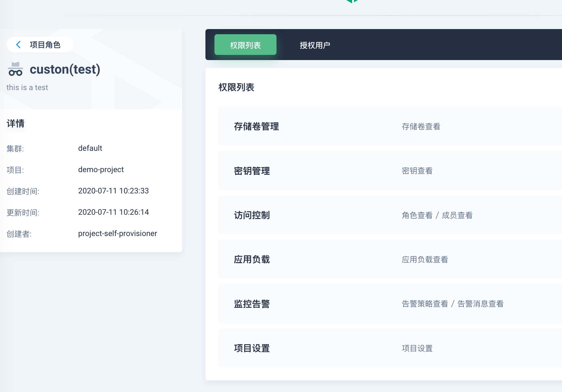Select the 存储卷管理 permission row
Screen dimensions: 562x392
point(390,126)
